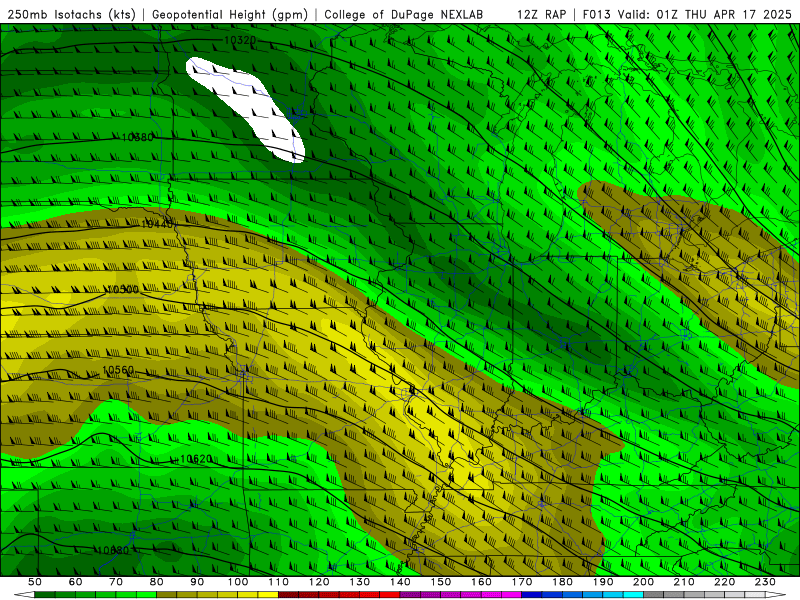The height and width of the screenshot is (600, 800).
Task: Click the '12Z RAP' model run label
Action: pyautogui.click(x=542, y=15)
